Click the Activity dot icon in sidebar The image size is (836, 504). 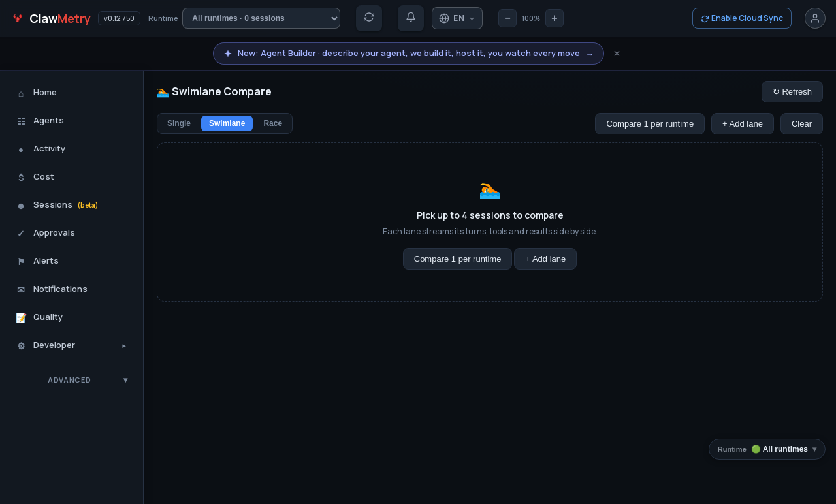tap(21, 150)
